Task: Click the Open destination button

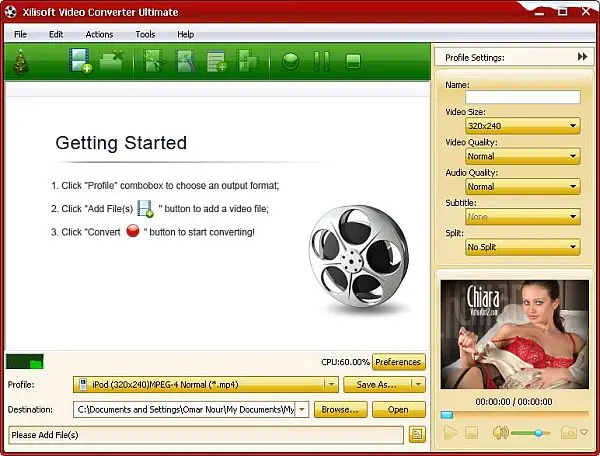Action: [398, 409]
